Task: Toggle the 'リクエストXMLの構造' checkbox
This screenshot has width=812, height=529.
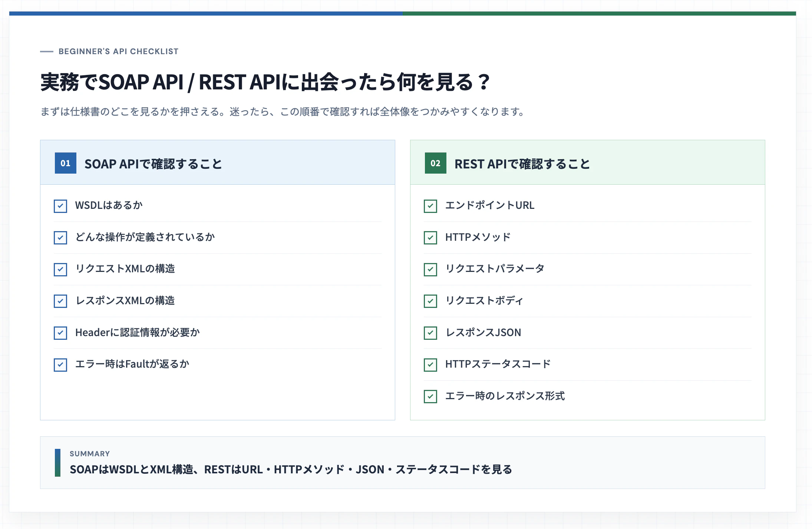Action: [60, 269]
